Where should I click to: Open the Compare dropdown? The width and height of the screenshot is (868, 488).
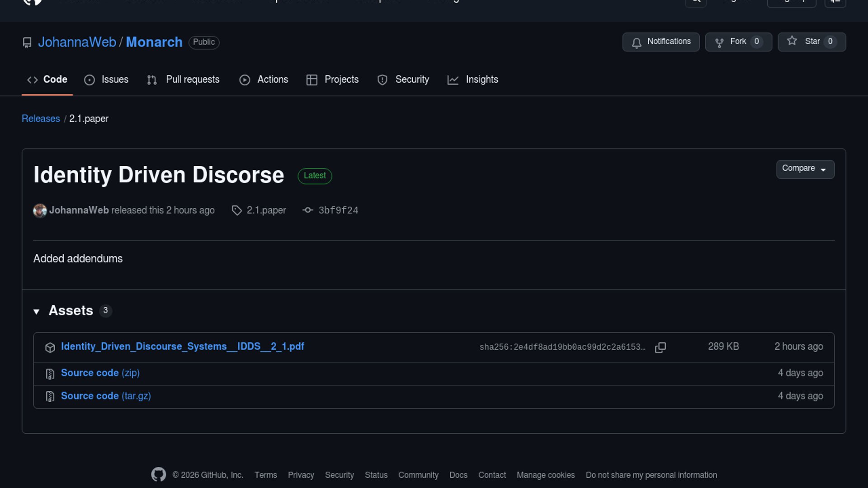pyautogui.click(x=805, y=169)
